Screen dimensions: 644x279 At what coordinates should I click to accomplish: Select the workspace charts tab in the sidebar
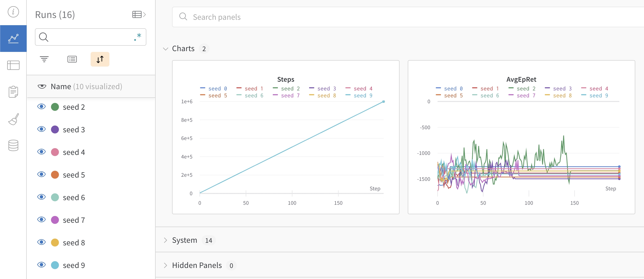[13, 39]
